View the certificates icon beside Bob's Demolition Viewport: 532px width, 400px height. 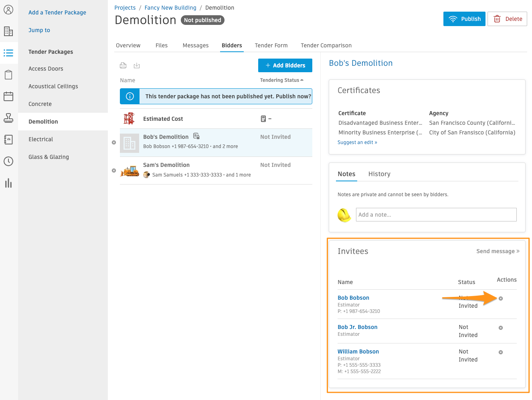coord(196,136)
